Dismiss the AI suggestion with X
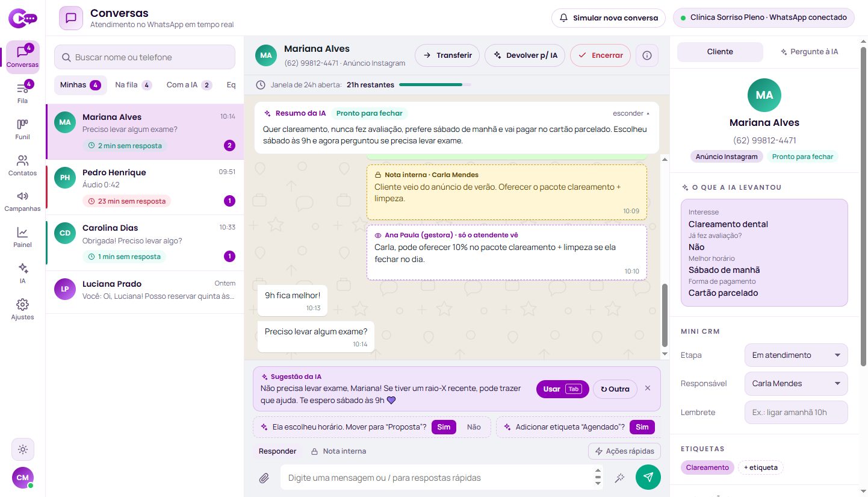Screen dimensions: 868x497 pos(648,388)
